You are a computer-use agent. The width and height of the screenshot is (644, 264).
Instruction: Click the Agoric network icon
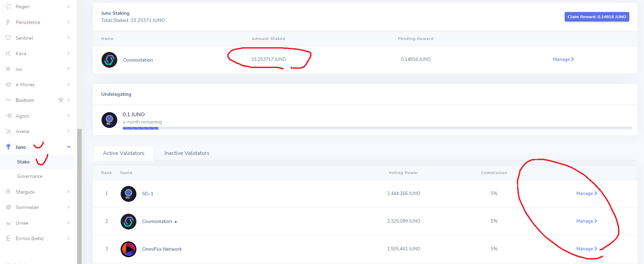(8, 116)
